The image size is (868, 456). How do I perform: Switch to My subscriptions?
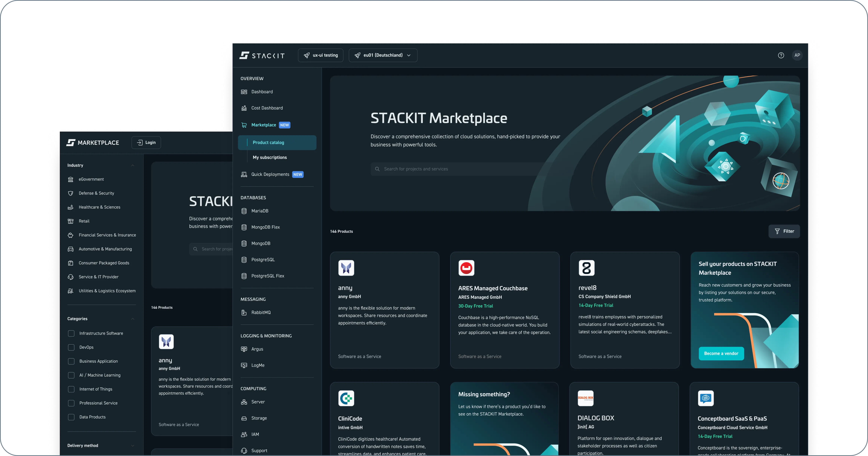point(270,157)
